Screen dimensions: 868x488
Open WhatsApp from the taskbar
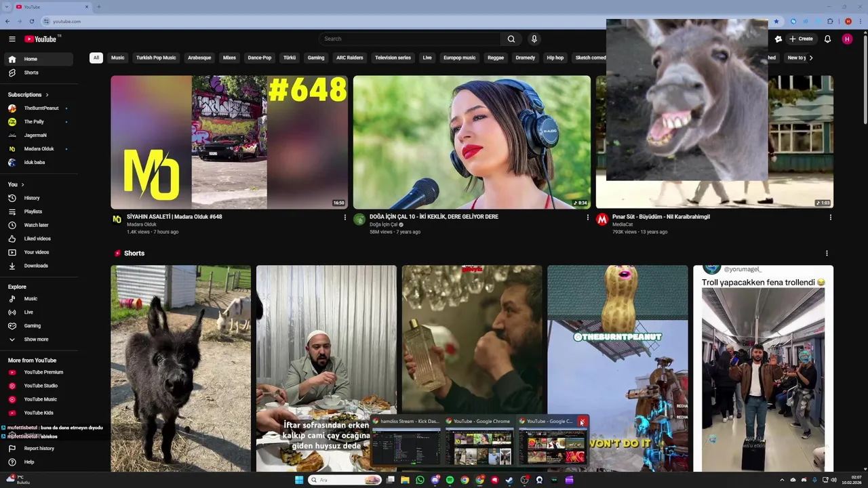click(420, 480)
